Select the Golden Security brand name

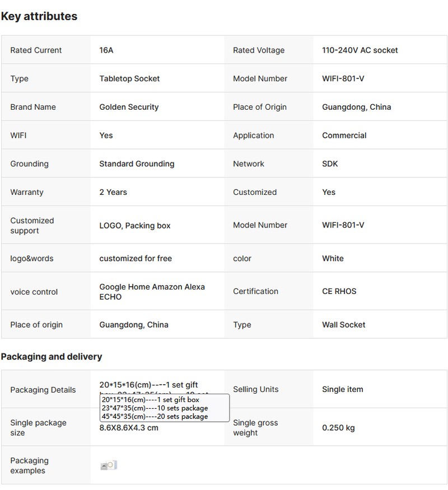[x=129, y=107]
